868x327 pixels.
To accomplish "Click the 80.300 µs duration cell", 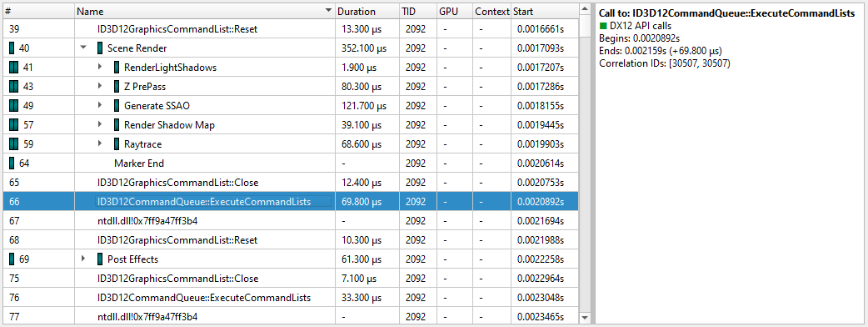I will pos(367,87).
